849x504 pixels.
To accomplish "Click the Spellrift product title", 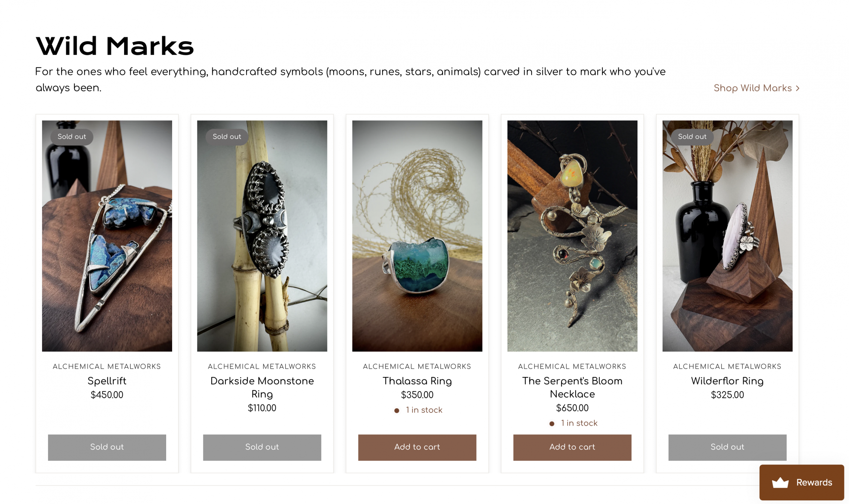I will (x=107, y=381).
